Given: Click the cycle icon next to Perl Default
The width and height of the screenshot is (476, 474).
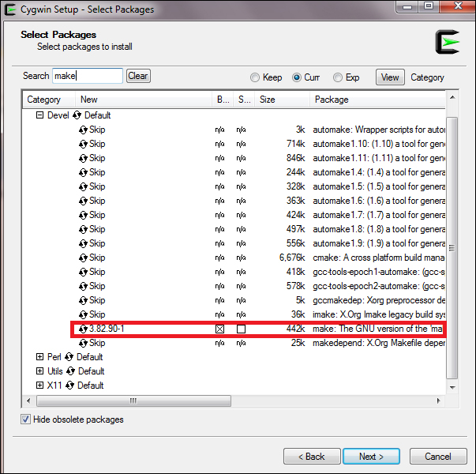Looking at the screenshot, I should click(x=69, y=357).
